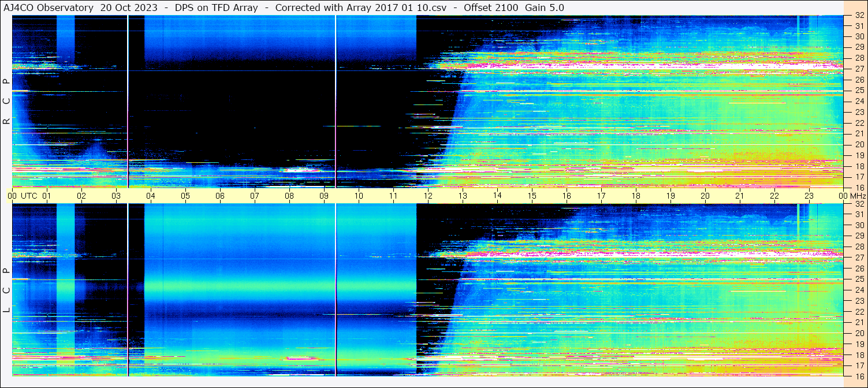
Task: Click the 20 MHz label of LCP panel
Action: 859,333
